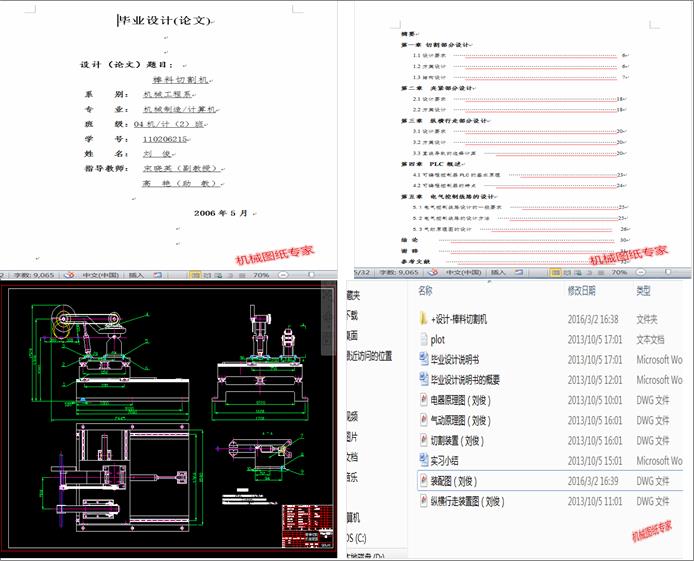Click the 2013/10/5 15:01 date of 实习小结
The image size is (694, 561).
(x=595, y=461)
